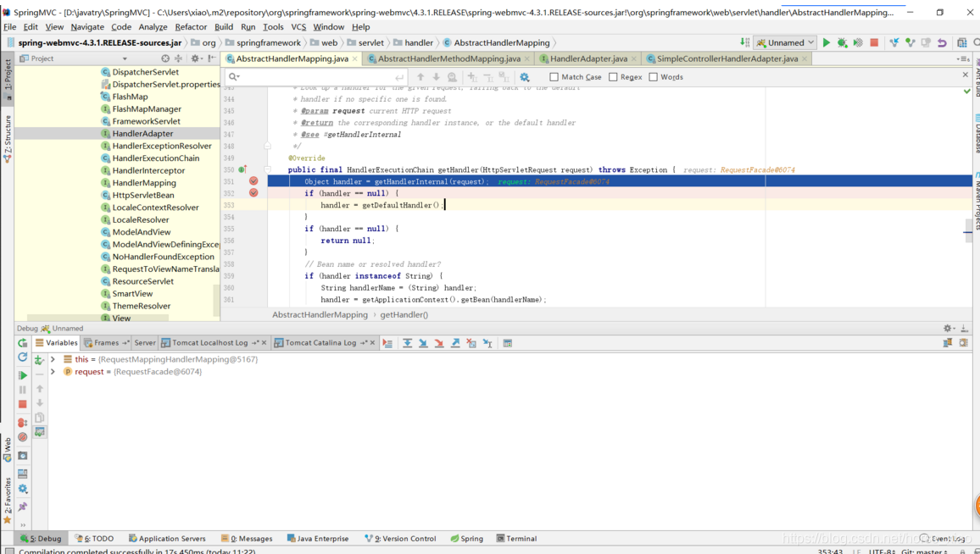Viewport: 980px width, 554px height.
Task: Click find bar next occurrence arrow
Action: [x=437, y=77]
